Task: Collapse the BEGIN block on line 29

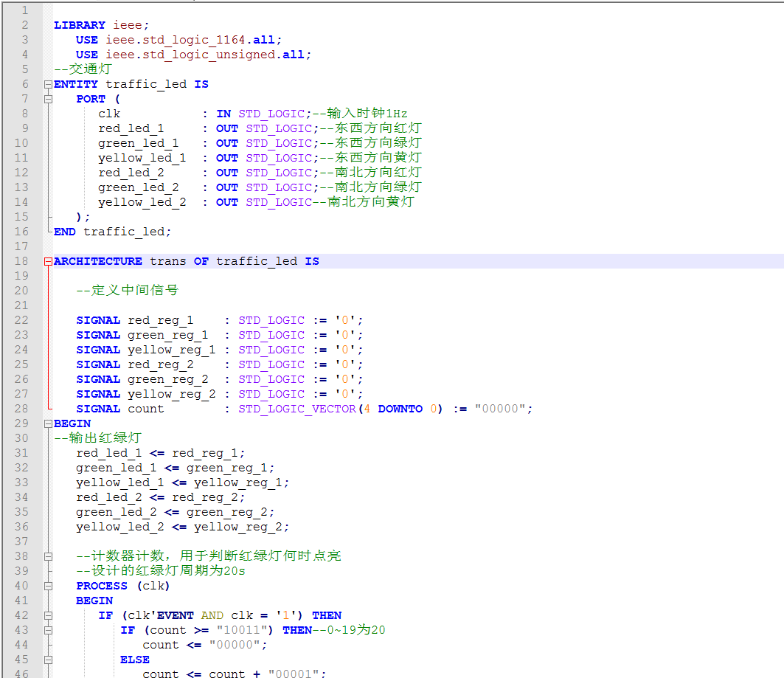Action: click(x=49, y=423)
